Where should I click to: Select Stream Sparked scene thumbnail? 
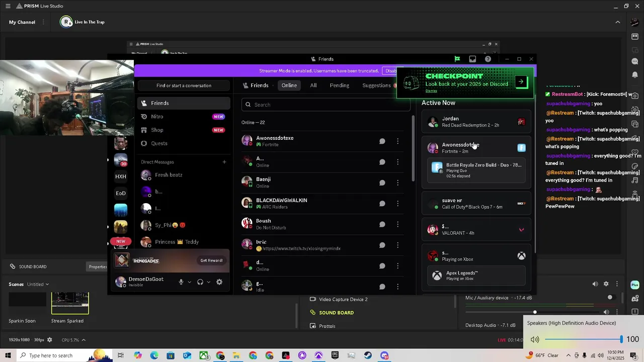[x=70, y=303]
